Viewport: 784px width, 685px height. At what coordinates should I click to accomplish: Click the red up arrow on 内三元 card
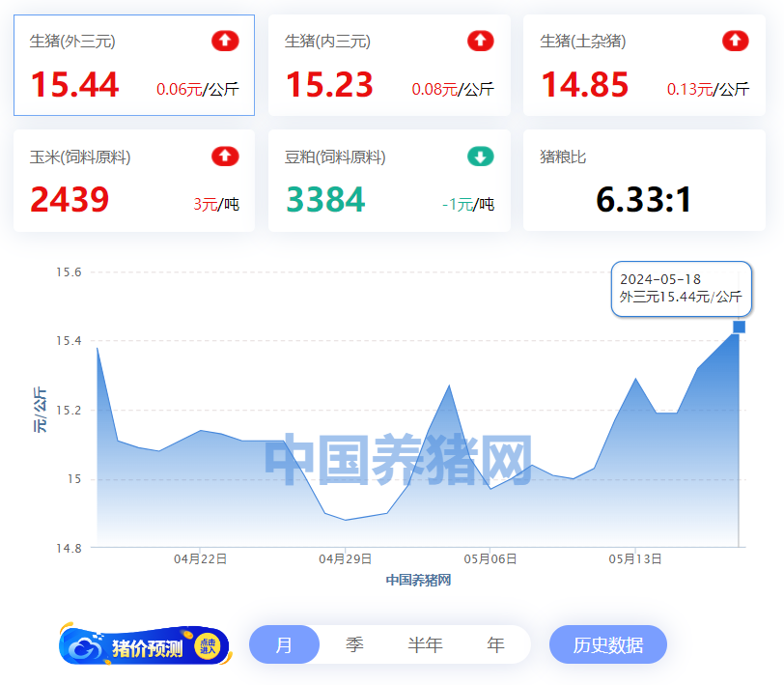click(x=481, y=41)
